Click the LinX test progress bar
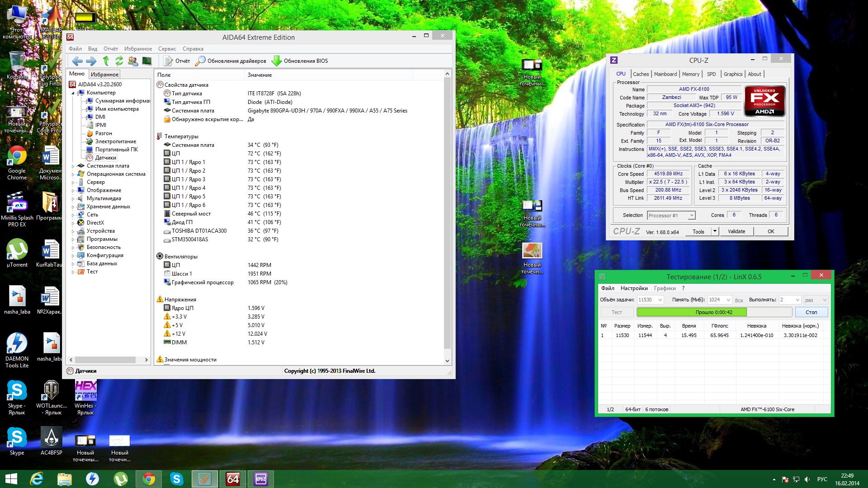Screen dimensions: 868x488 point(714,312)
